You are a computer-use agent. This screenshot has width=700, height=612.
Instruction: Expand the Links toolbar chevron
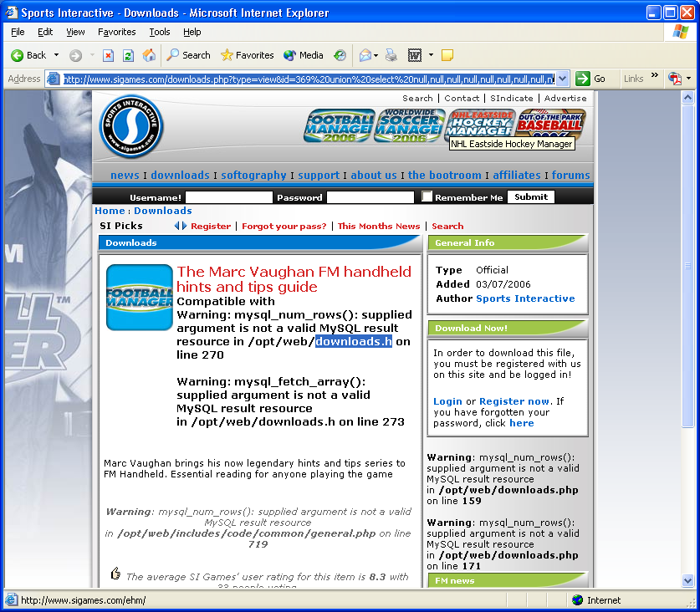[x=655, y=75]
